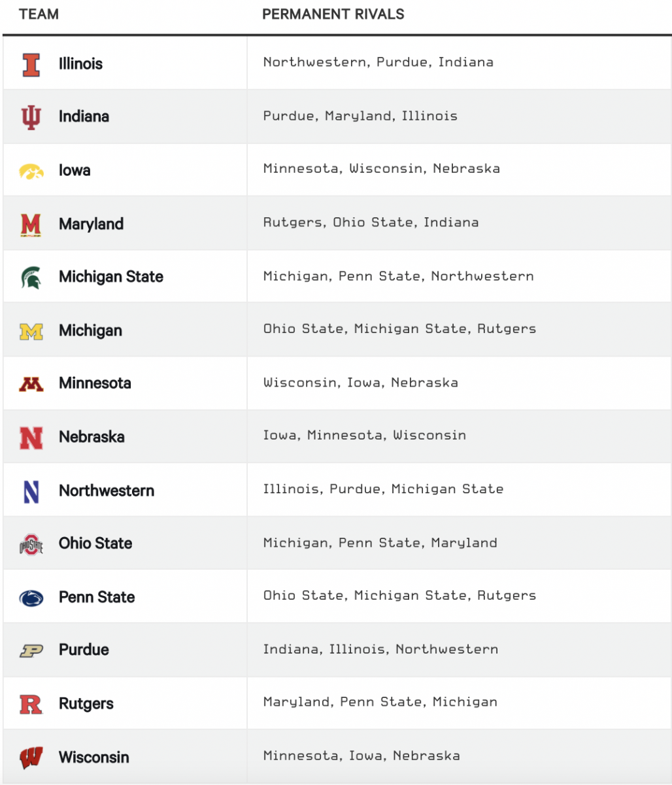Click the yellow Michigan M logo
This screenshot has height=785, width=672.
[31, 331]
